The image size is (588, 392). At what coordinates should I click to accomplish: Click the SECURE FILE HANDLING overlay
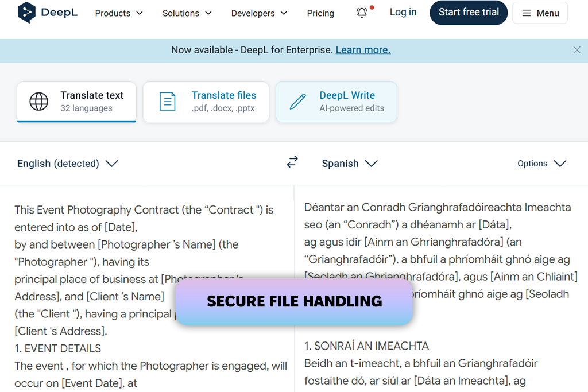coord(294,302)
